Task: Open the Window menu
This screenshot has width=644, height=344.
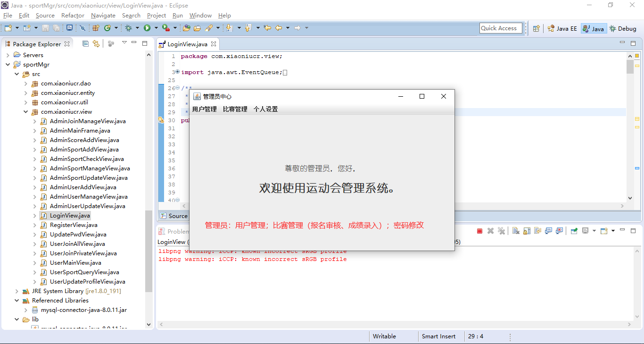Action: tap(200, 16)
